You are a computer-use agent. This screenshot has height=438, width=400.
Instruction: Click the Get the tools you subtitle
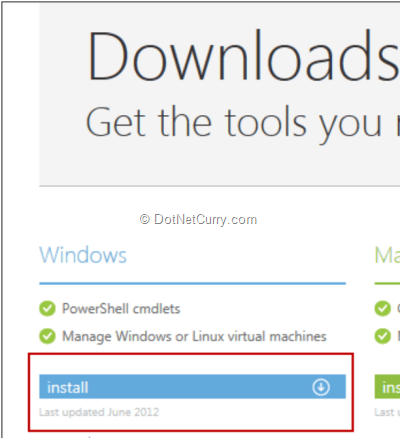pos(243,124)
